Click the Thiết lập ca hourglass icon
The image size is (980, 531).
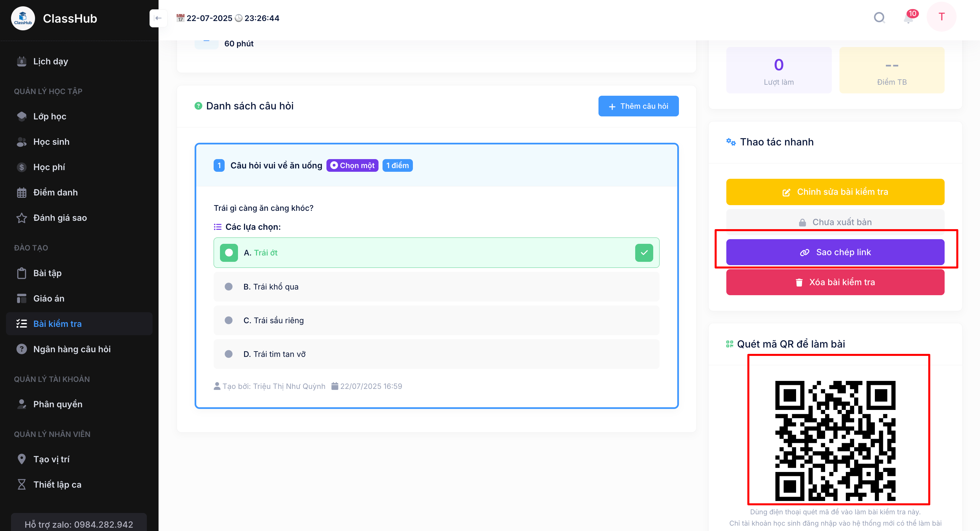point(22,485)
